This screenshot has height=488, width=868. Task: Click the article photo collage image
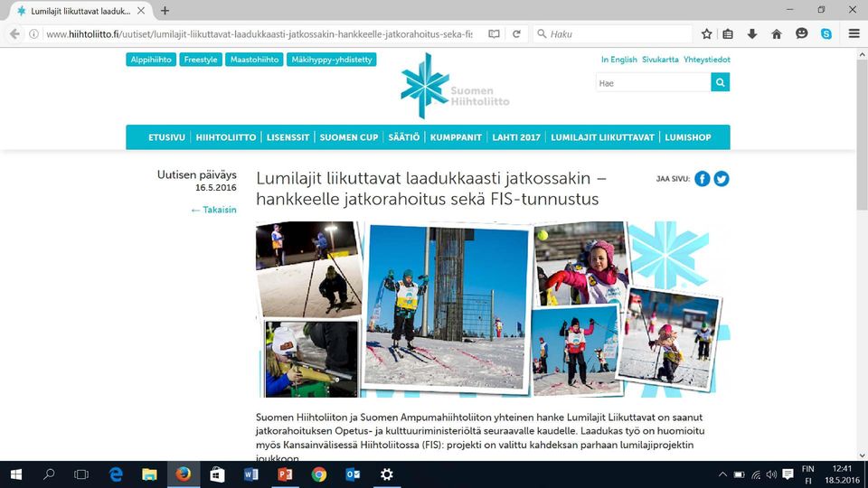tap(494, 309)
